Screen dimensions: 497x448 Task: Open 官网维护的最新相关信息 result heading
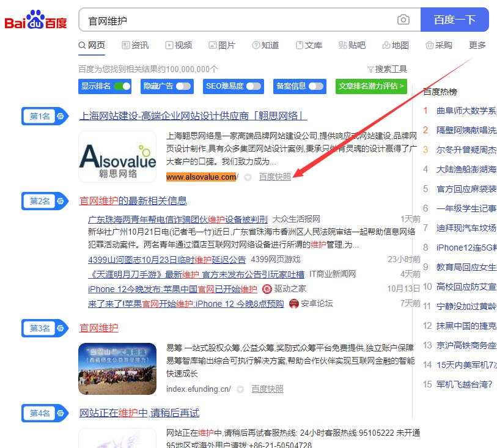click(x=133, y=201)
